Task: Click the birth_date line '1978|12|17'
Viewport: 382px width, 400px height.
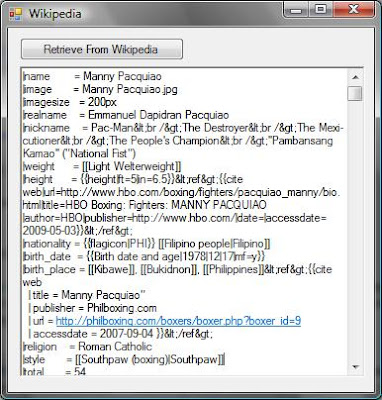Action: pos(144,257)
